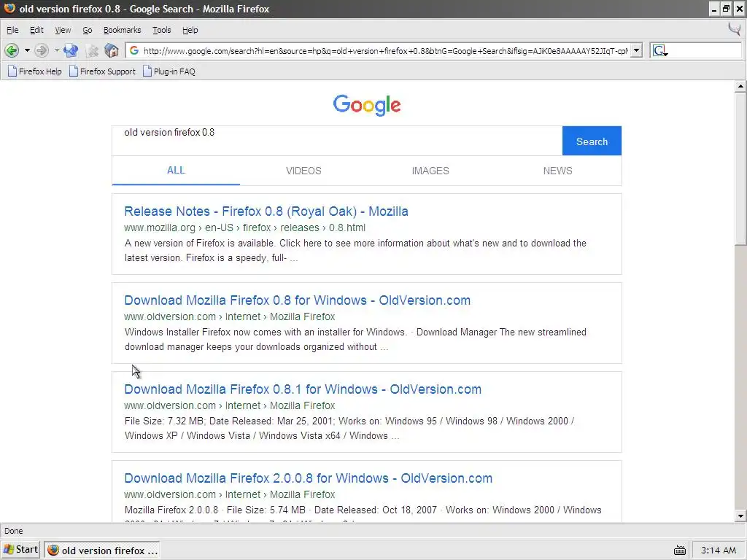This screenshot has height=560, width=747.
Task: Expand the Forward button history dropdown
Action: (57, 50)
